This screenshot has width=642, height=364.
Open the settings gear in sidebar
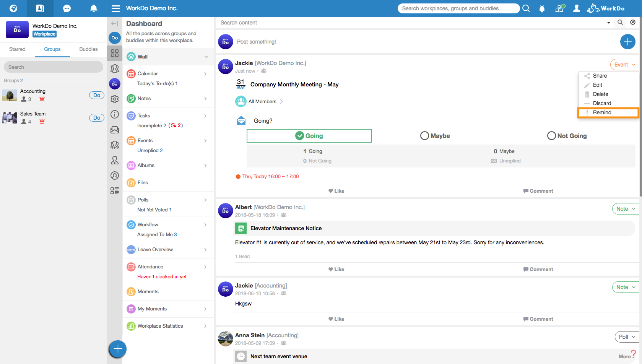tap(115, 99)
